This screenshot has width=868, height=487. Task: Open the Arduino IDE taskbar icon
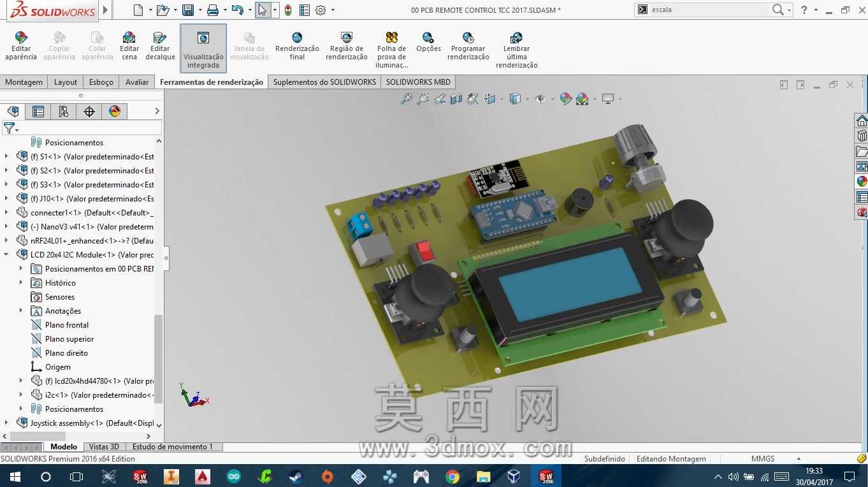coord(234,476)
